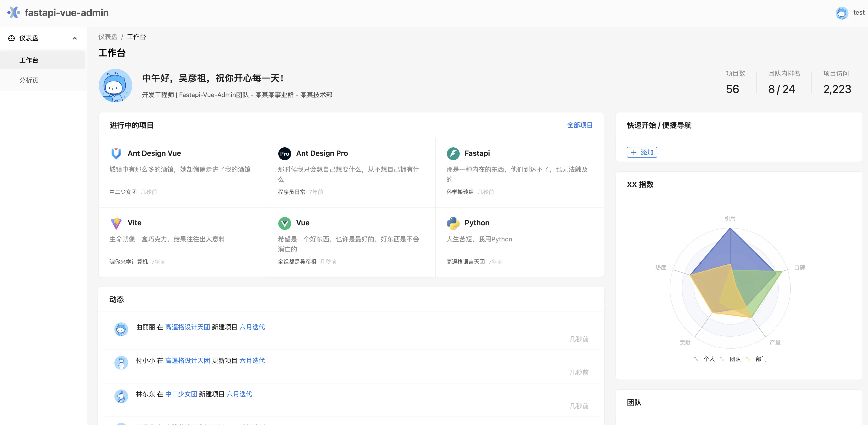Click the Ant Design Pro icon
Screen dimensions: 868x425
[284, 154]
